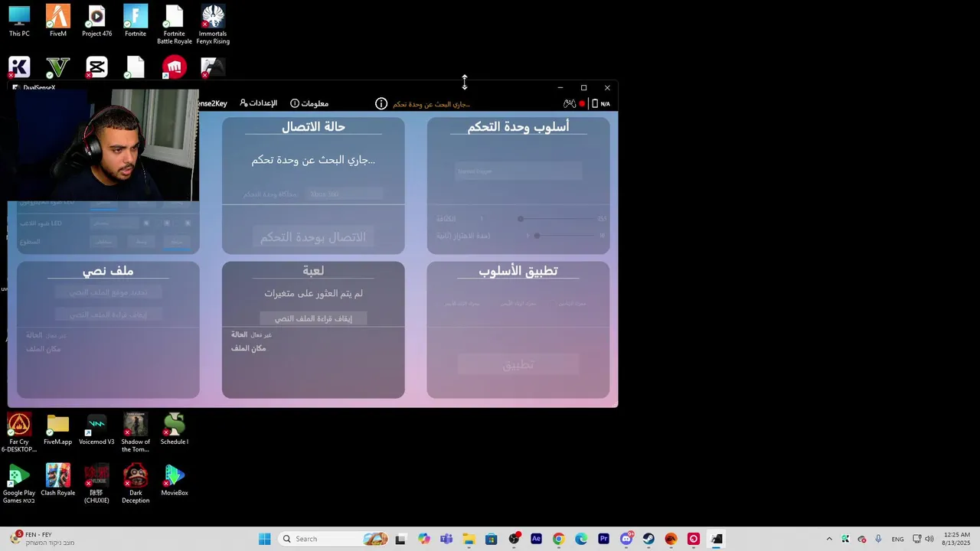Open the CHUXIE desktop shortcut
This screenshot has height=551, width=980.
pyautogui.click(x=96, y=484)
